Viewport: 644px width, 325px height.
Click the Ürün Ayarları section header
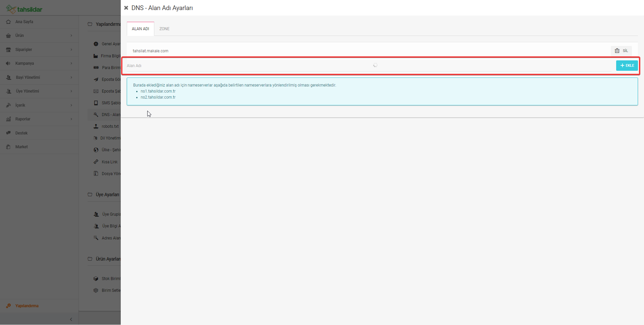tap(108, 259)
